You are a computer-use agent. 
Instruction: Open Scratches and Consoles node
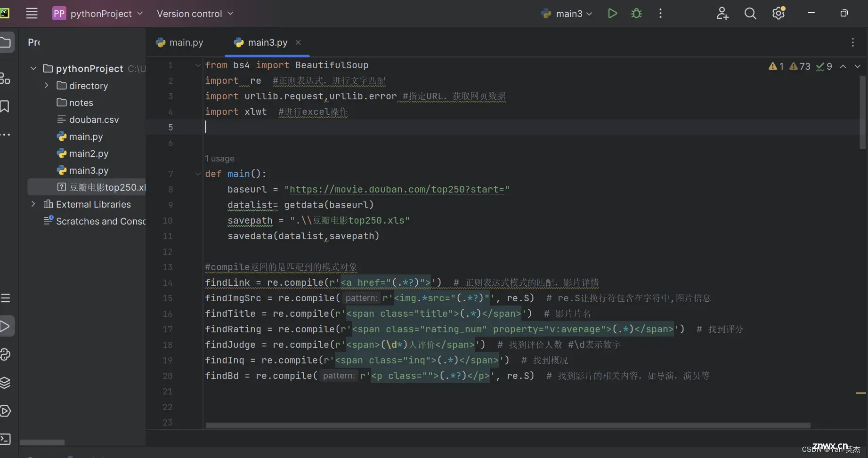(95, 221)
